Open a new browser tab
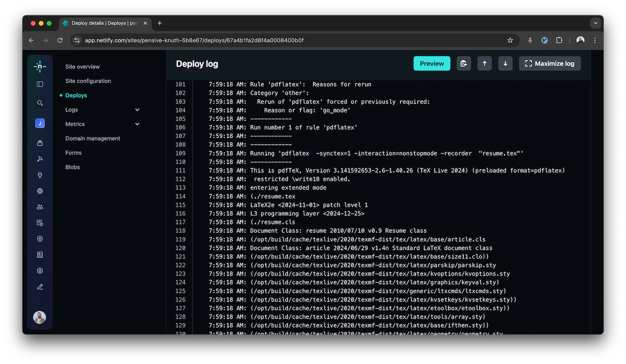Image resolution: width=626 pixels, height=364 pixels. coord(159,23)
